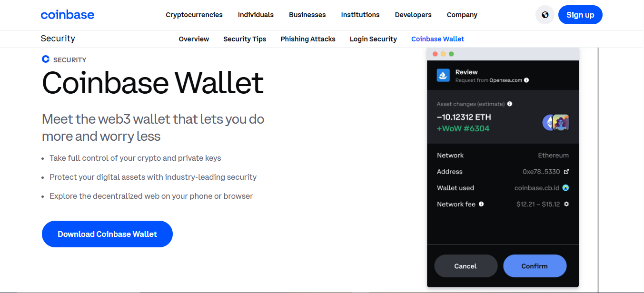Open the Developers menu
Image resolution: width=644 pixels, height=293 pixels.
[x=413, y=15]
